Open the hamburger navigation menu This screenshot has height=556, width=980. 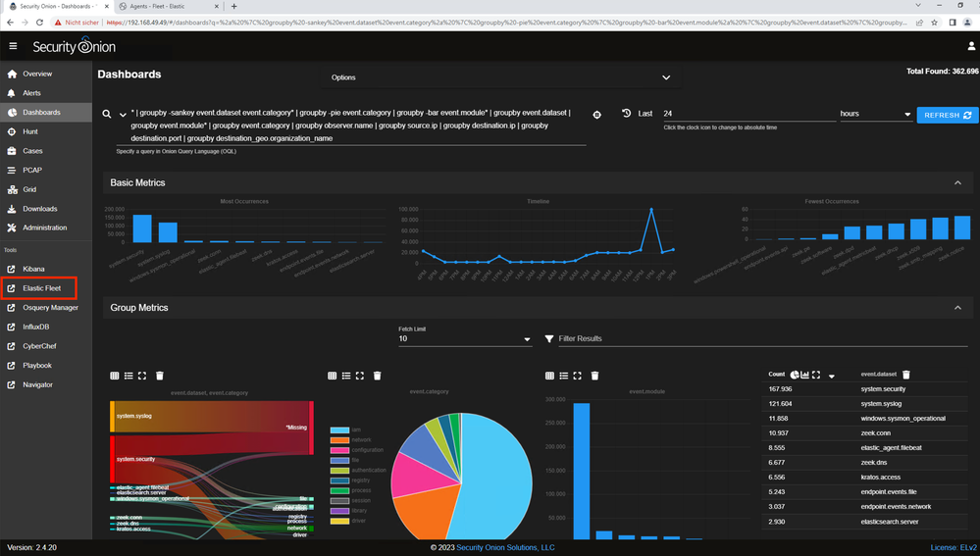(x=13, y=46)
